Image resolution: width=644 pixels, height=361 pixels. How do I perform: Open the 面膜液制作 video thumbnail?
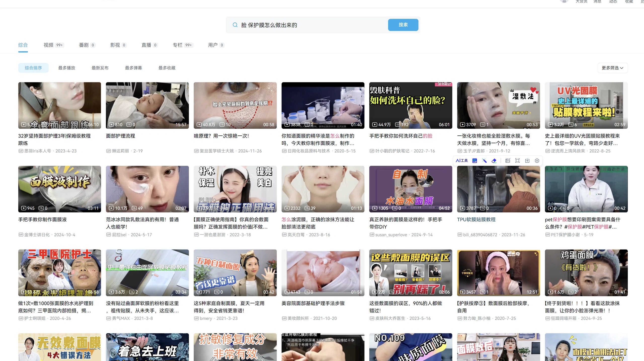[x=59, y=189]
